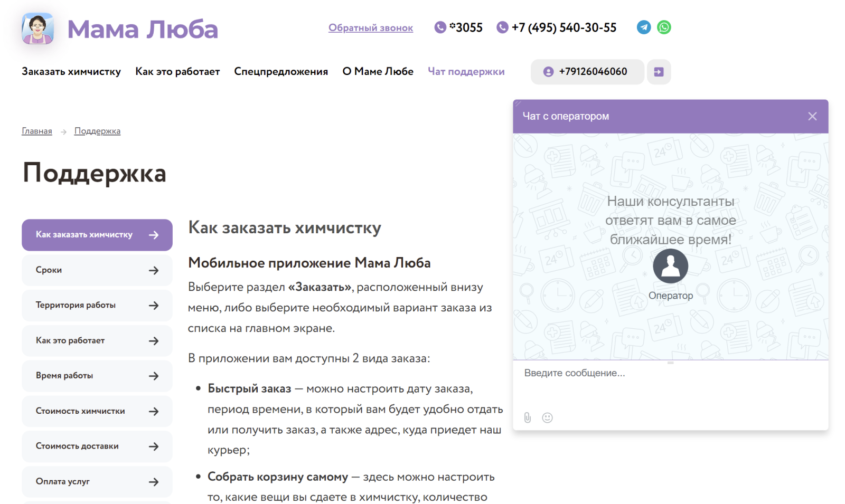
Task: Click the Оператор avatar in chat
Action: coord(670,266)
